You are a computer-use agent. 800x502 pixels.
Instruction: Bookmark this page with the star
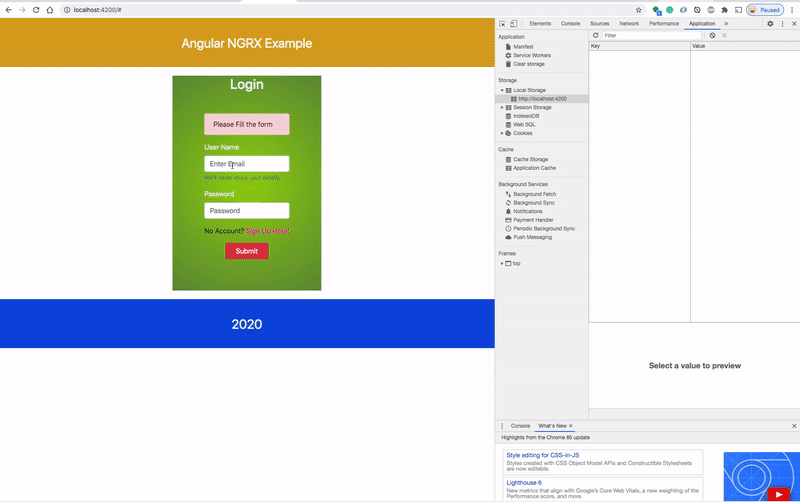(x=638, y=10)
